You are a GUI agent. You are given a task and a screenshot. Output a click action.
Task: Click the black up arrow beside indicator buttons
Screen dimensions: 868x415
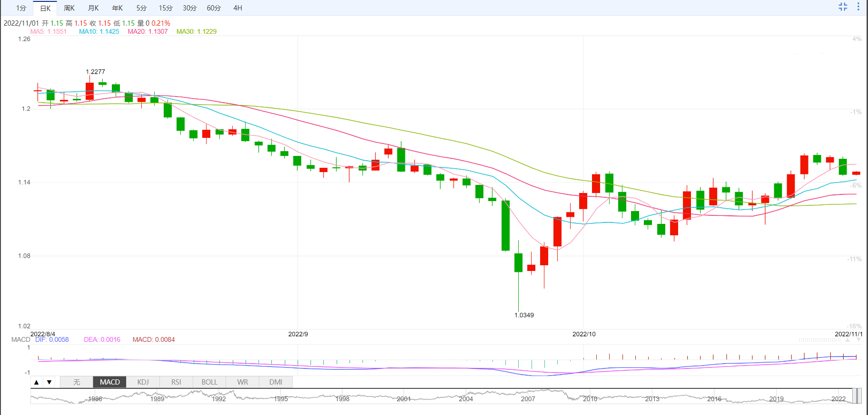click(x=37, y=382)
